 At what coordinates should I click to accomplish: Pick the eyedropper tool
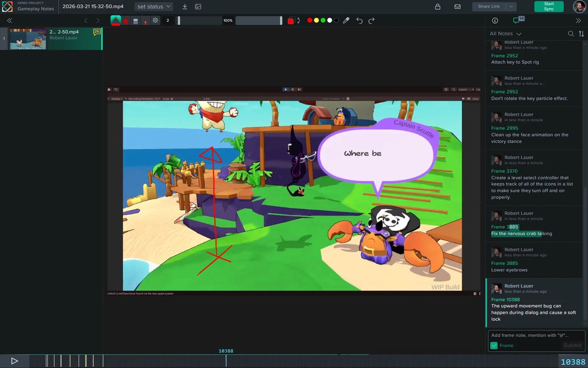click(x=346, y=21)
